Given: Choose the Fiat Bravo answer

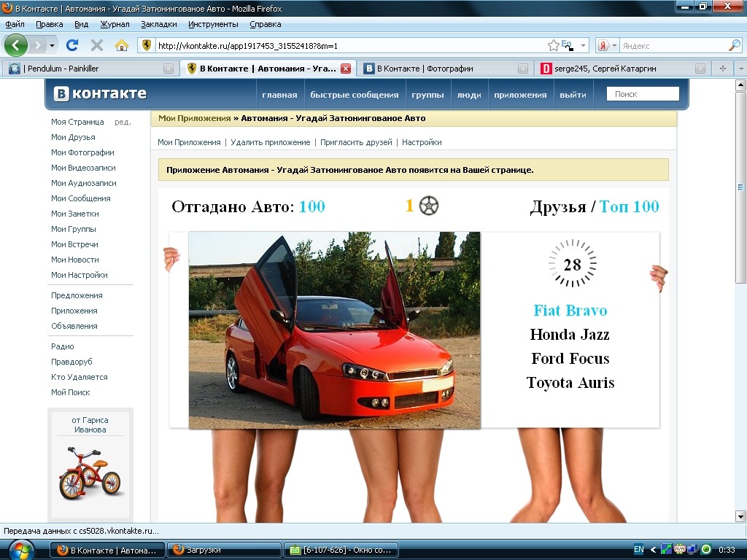Looking at the screenshot, I should tap(570, 311).
